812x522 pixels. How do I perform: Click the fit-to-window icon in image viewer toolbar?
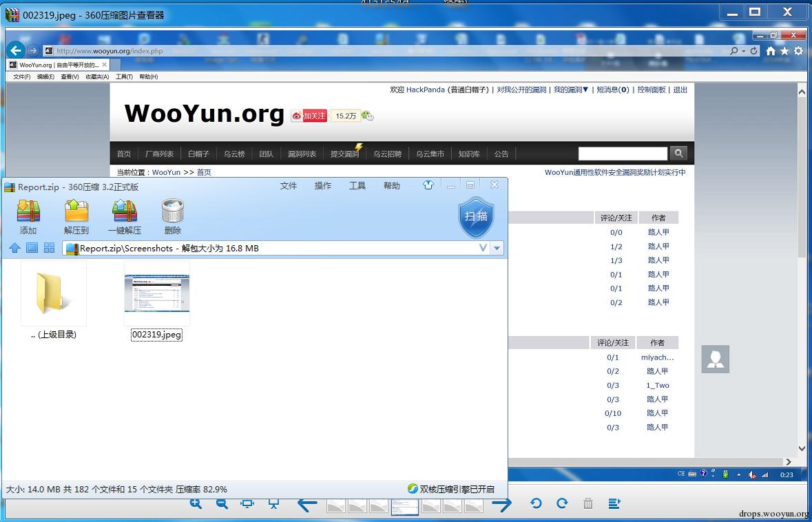[247, 503]
